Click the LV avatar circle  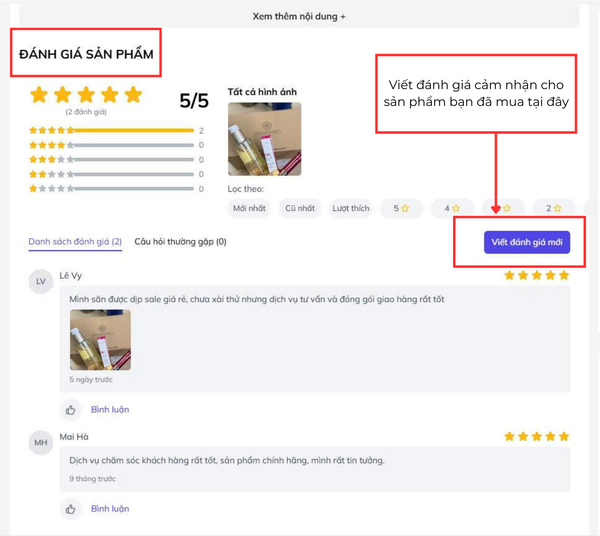pyautogui.click(x=41, y=282)
